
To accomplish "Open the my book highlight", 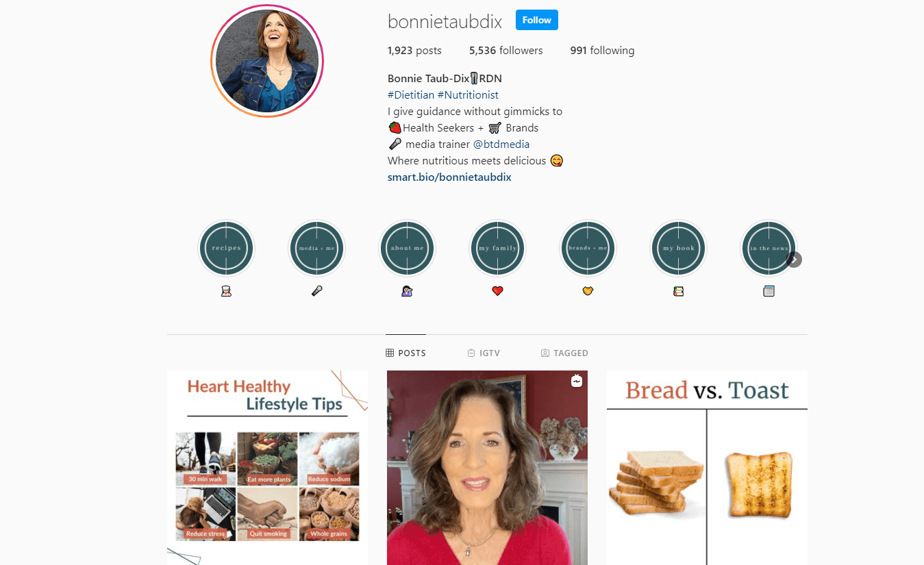I will tap(678, 248).
